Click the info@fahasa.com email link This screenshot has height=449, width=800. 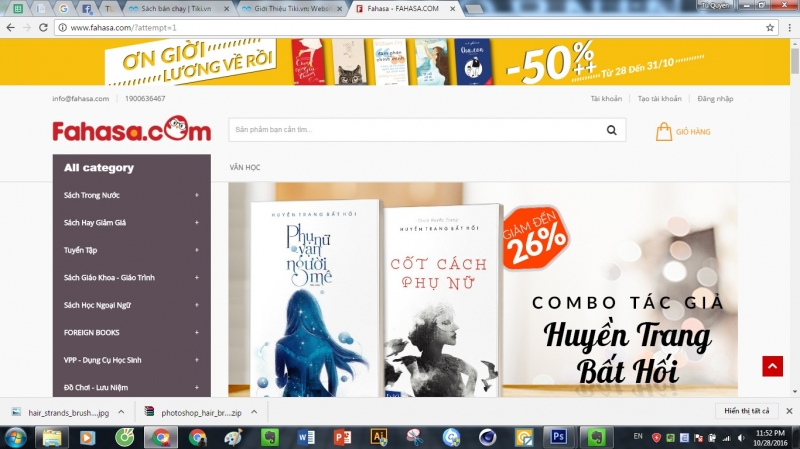[x=81, y=98]
